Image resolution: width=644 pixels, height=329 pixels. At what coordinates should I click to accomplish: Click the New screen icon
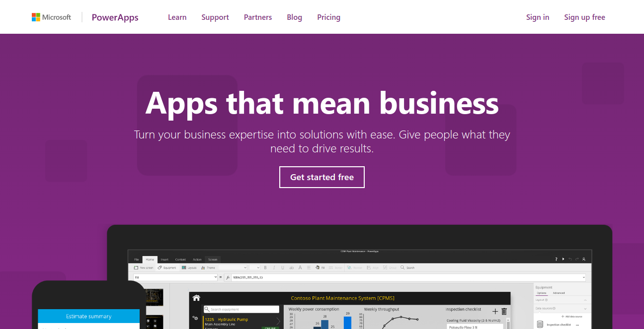point(136,267)
